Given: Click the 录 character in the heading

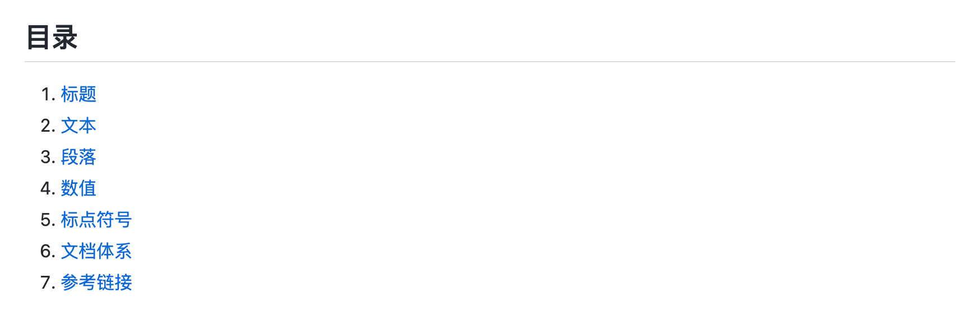Looking at the screenshot, I should pos(65,38).
